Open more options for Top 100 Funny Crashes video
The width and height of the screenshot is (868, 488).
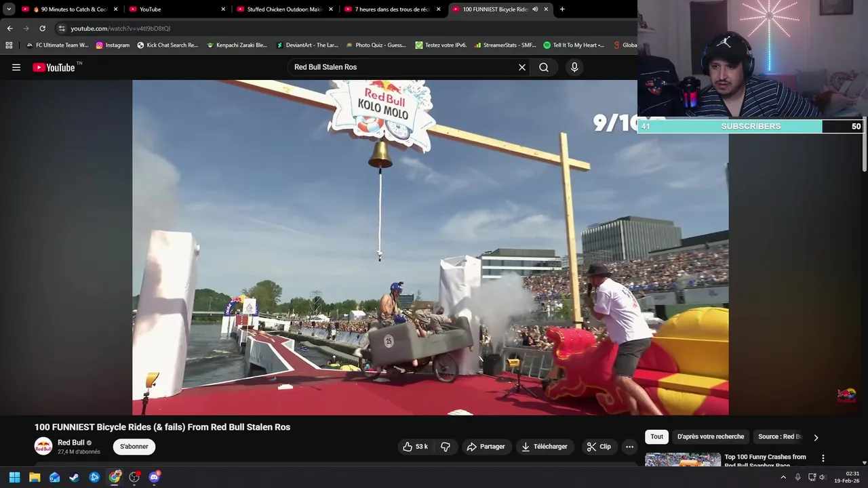coord(823,459)
